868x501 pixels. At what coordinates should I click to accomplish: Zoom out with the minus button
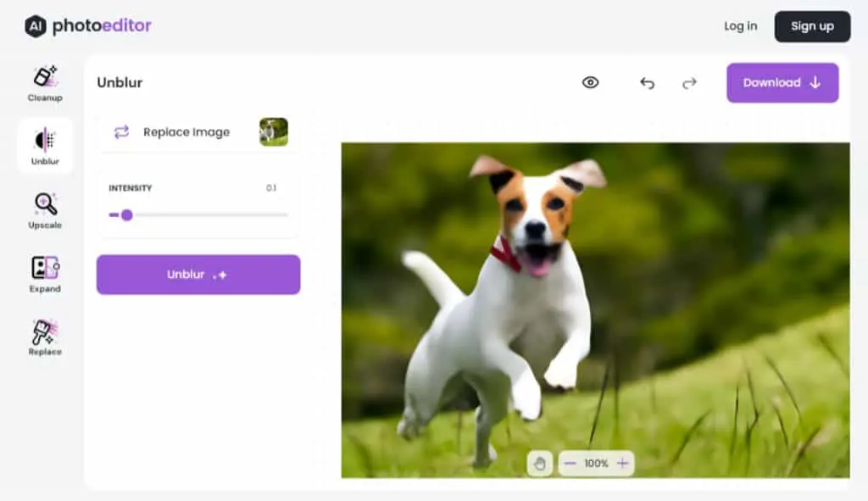tap(570, 464)
